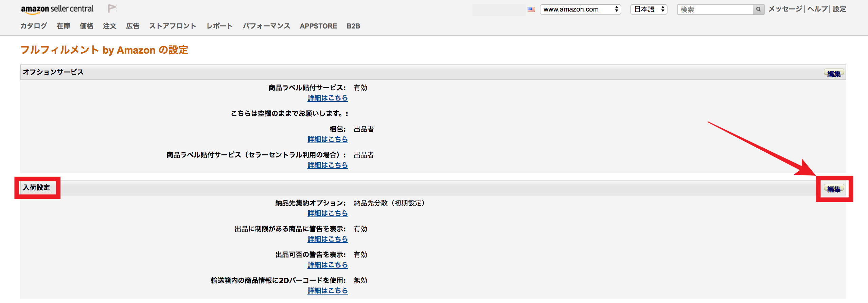Open the www.amazon.com marketplace dropdown

coord(581,10)
